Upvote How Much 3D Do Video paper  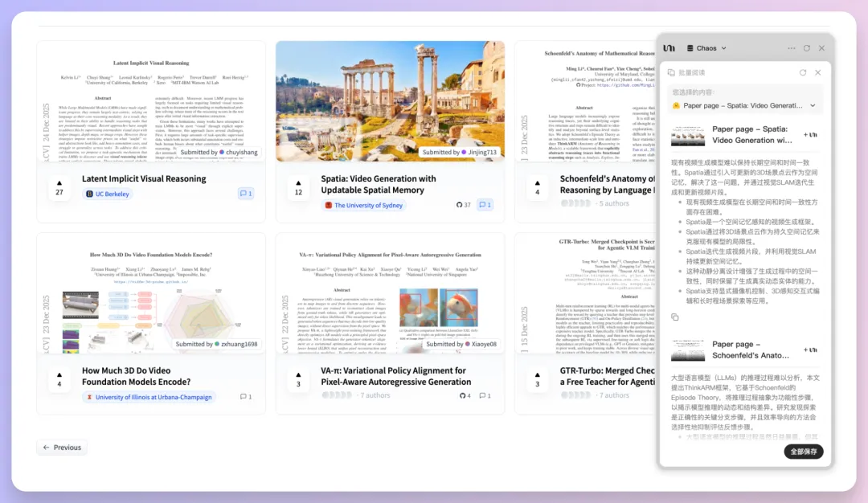point(59,379)
